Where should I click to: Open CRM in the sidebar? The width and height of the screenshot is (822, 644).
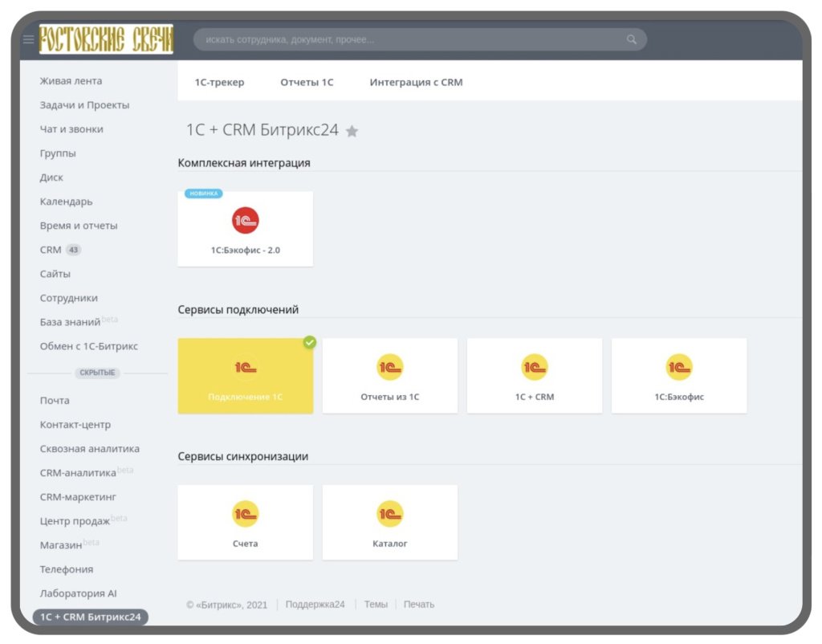pos(51,250)
